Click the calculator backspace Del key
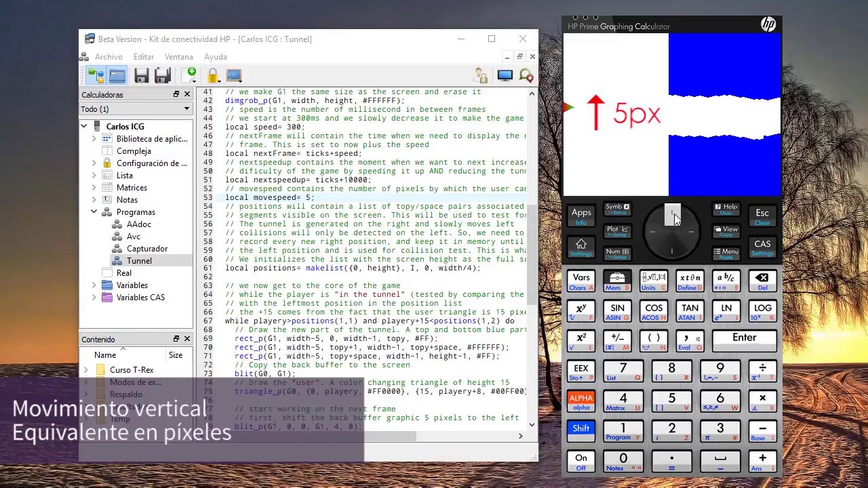This screenshot has width=868, height=488. (x=762, y=280)
